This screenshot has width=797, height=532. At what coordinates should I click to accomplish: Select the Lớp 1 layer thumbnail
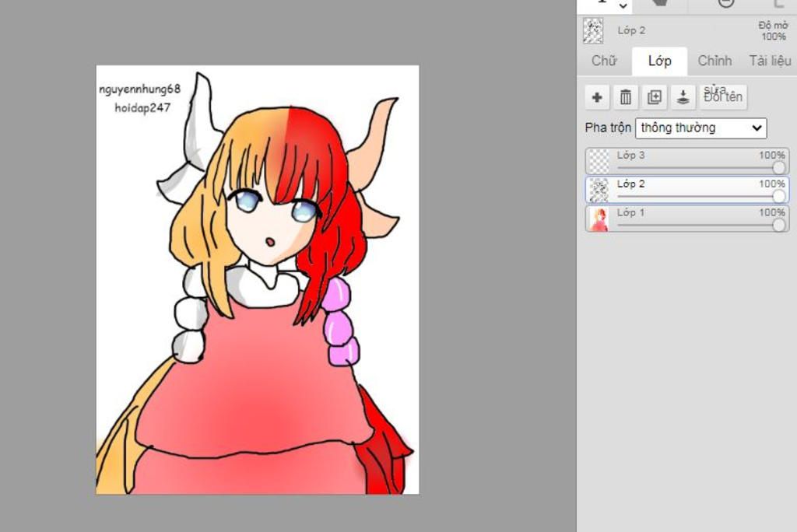pos(599,219)
